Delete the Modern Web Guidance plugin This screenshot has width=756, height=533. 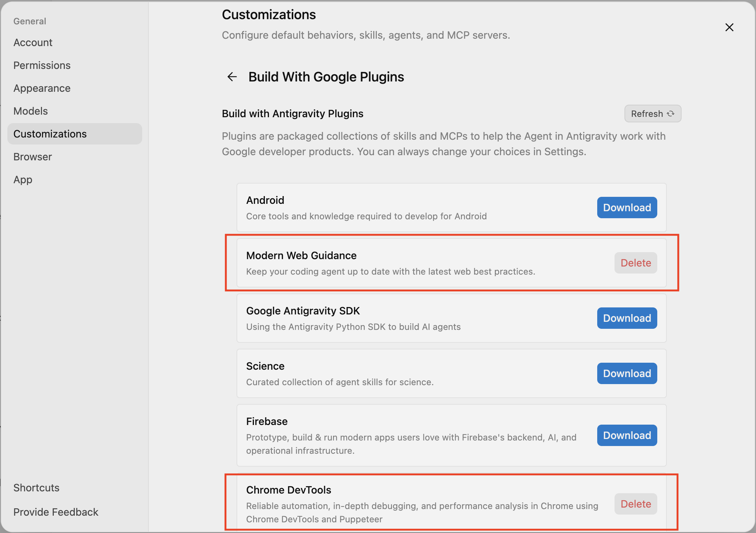pyautogui.click(x=636, y=263)
